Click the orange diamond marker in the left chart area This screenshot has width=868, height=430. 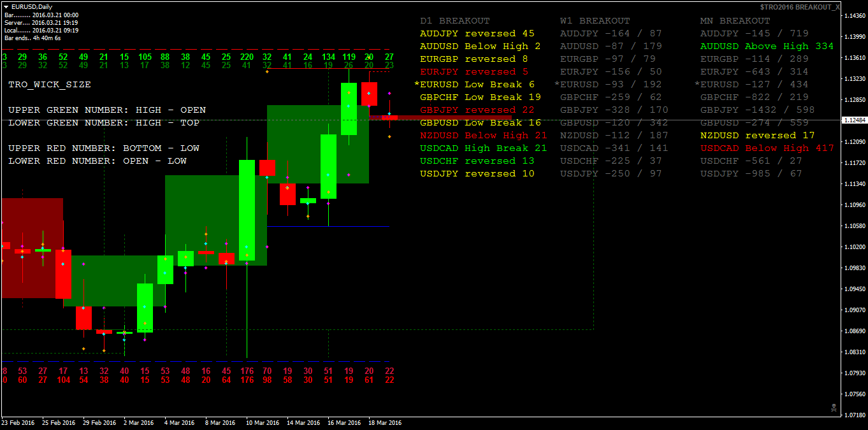click(x=22, y=250)
